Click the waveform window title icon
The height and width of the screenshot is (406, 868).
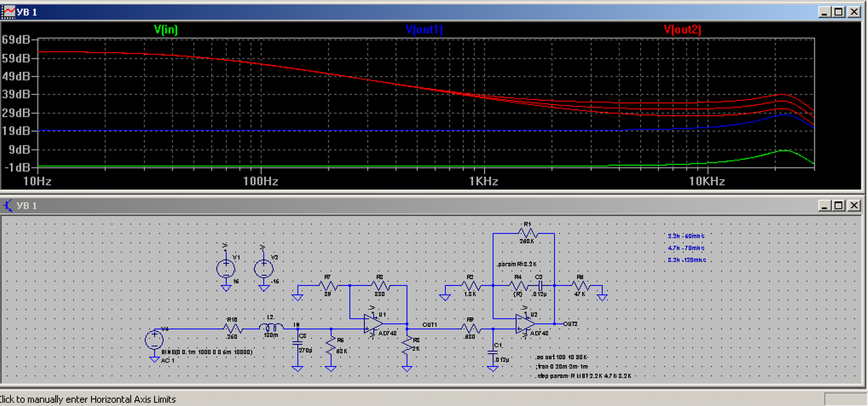click(x=9, y=11)
